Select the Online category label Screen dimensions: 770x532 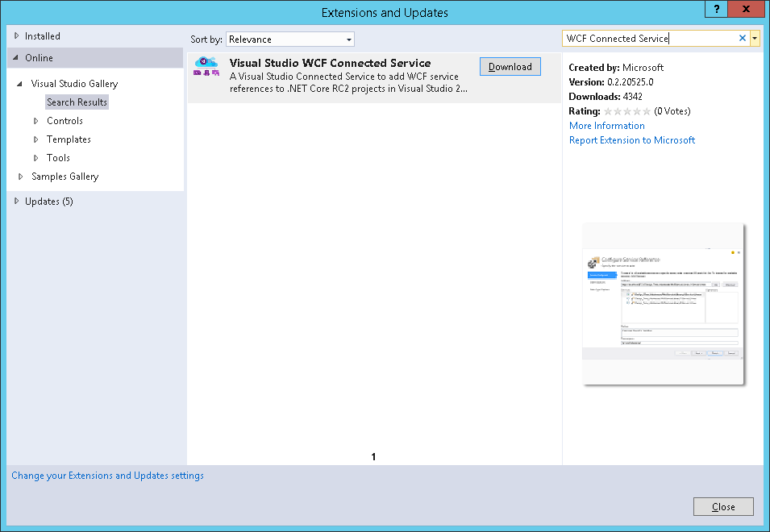pyautogui.click(x=40, y=57)
